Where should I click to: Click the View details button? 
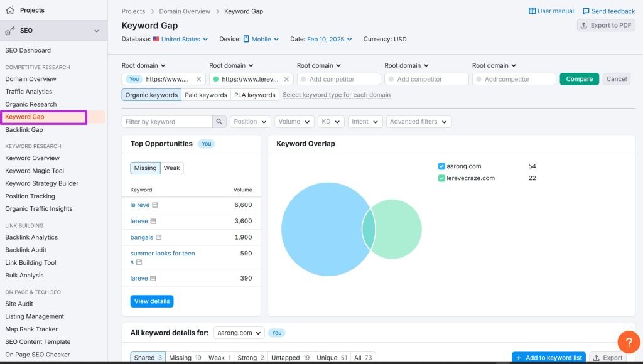[x=152, y=301]
